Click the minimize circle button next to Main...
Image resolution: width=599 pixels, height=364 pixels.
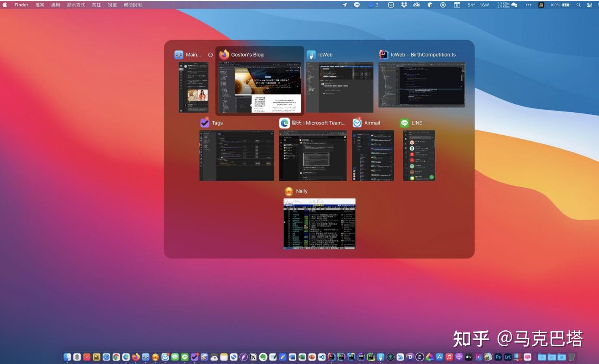coord(210,55)
